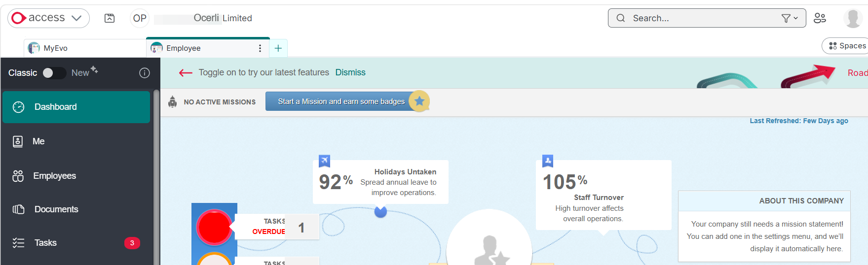Open the 105% Staff Turnover card
Image resolution: width=868 pixels, height=265 pixels.
click(604, 195)
